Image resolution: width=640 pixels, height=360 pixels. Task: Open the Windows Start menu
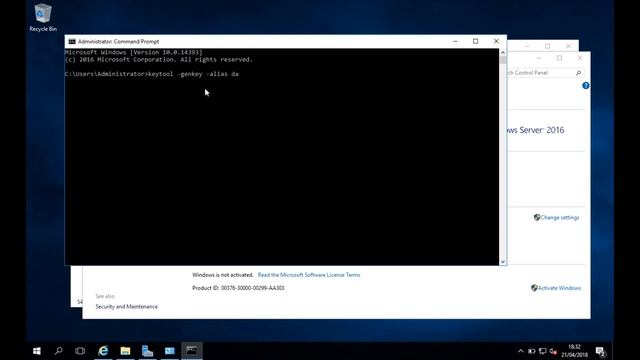pos(37,351)
